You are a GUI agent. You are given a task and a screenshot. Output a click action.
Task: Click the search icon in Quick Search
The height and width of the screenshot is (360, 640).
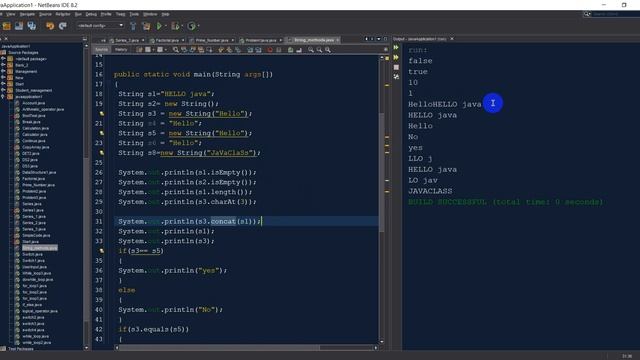(x=587, y=14)
